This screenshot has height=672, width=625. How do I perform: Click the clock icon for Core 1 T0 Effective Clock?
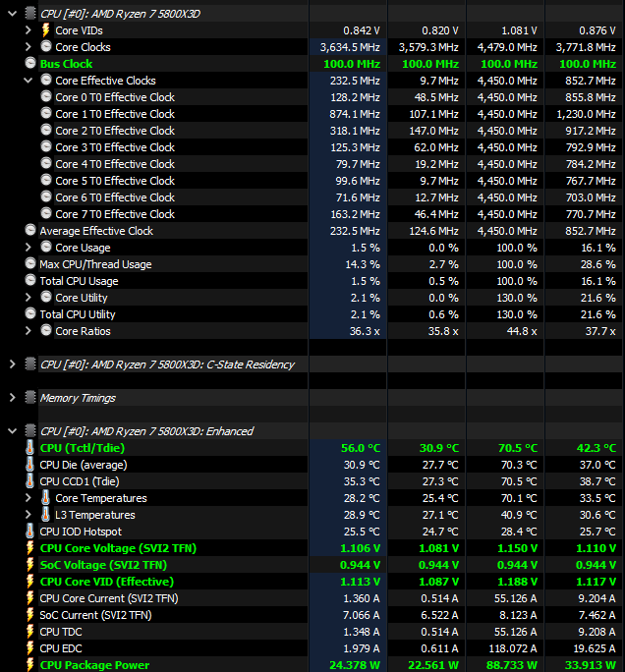pyautogui.click(x=46, y=113)
